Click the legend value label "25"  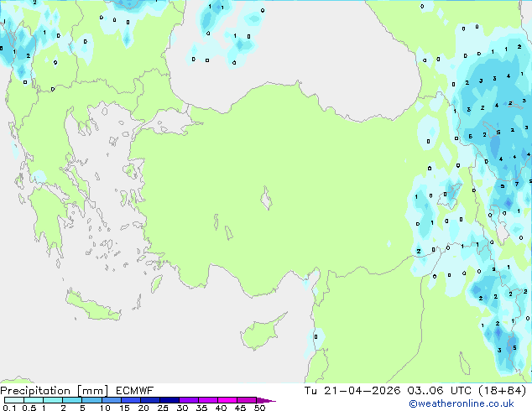163,408
